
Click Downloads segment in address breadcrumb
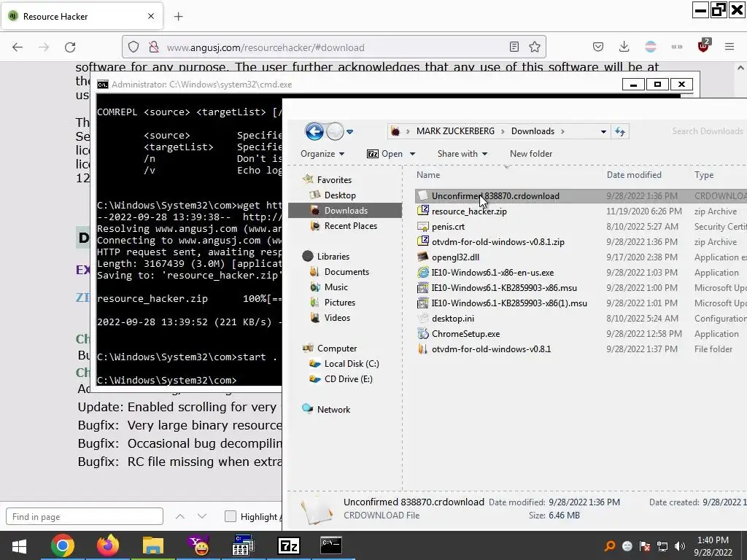(533, 131)
